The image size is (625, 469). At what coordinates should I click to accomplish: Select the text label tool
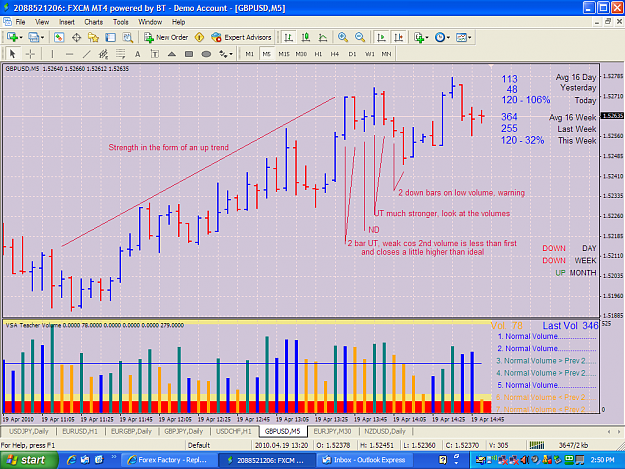(x=155, y=54)
